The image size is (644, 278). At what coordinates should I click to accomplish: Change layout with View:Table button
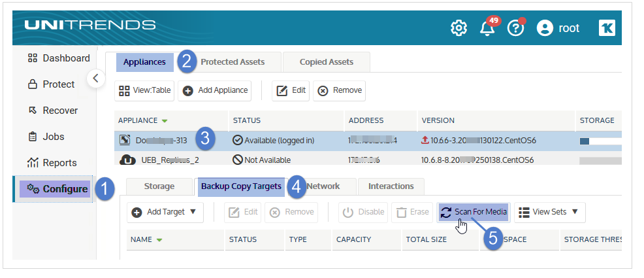click(x=144, y=90)
